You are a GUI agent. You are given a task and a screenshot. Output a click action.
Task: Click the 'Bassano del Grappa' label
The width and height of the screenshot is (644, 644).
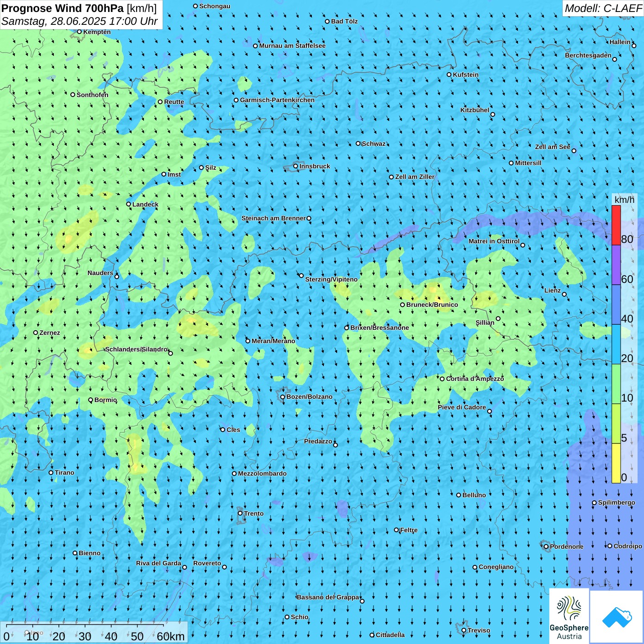coord(328,597)
